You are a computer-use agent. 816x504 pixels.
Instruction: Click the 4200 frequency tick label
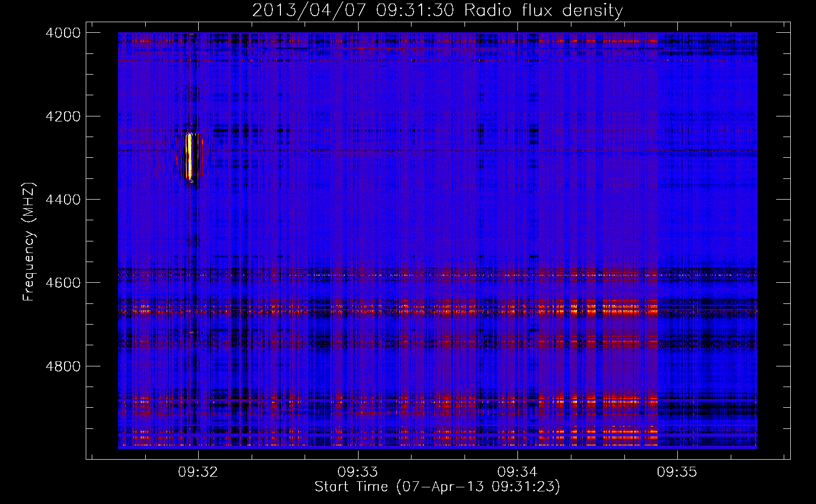(x=63, y=116)
